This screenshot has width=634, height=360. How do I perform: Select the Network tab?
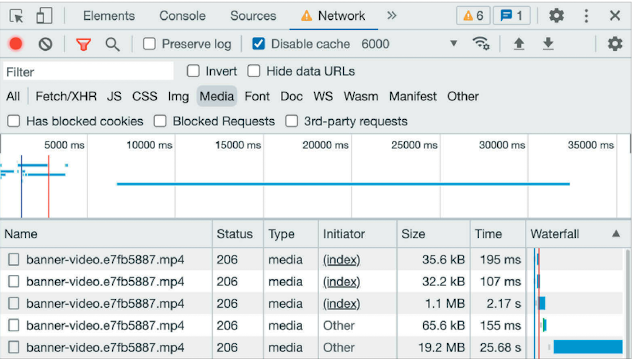tap(334, 16)
